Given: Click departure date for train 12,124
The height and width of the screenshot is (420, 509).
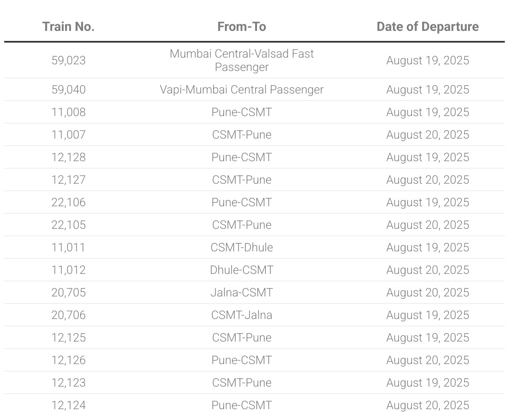Looking at the screenshot, I should [x=427, y=405].
